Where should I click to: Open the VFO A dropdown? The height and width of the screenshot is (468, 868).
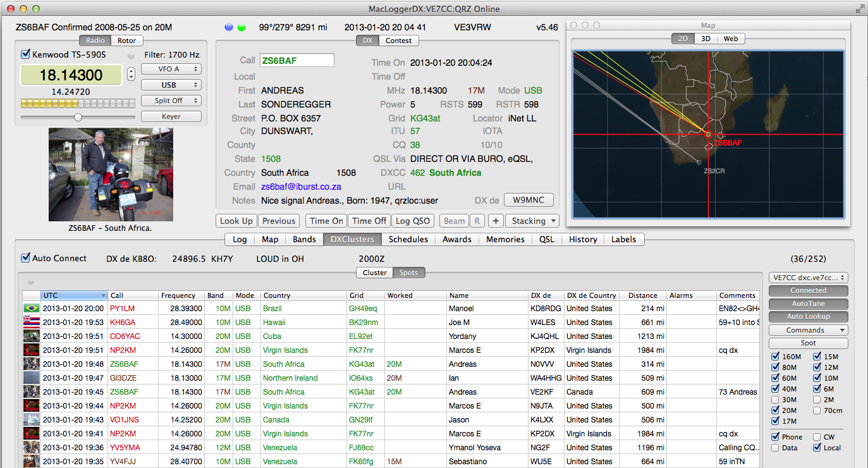tap(171, 69)
